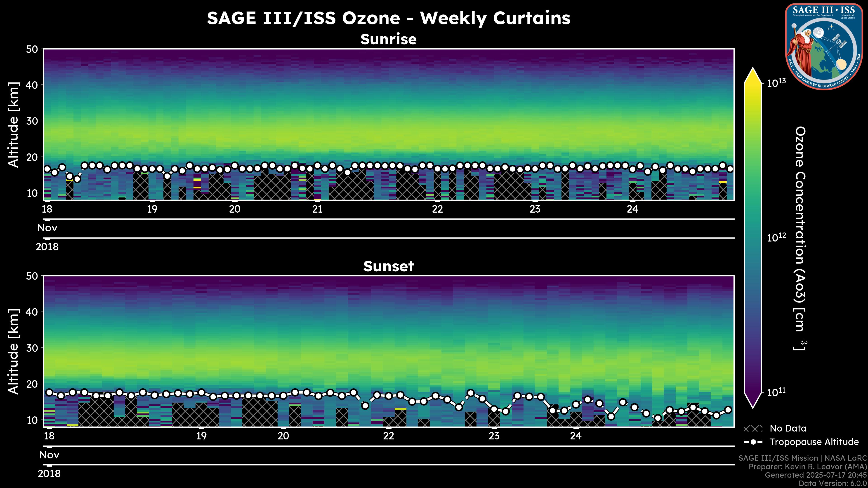Click the last tropopause marker in Sunset plot

(728, 410)
